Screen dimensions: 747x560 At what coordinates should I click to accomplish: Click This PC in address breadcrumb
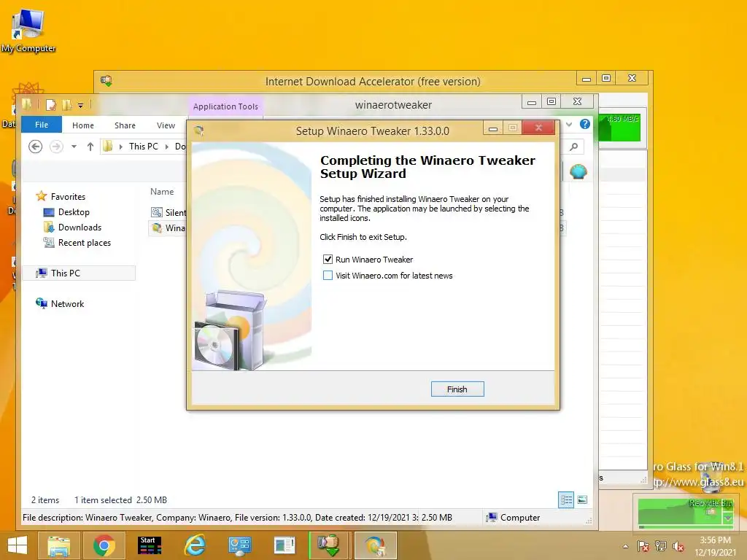click(x=144, y=146)
